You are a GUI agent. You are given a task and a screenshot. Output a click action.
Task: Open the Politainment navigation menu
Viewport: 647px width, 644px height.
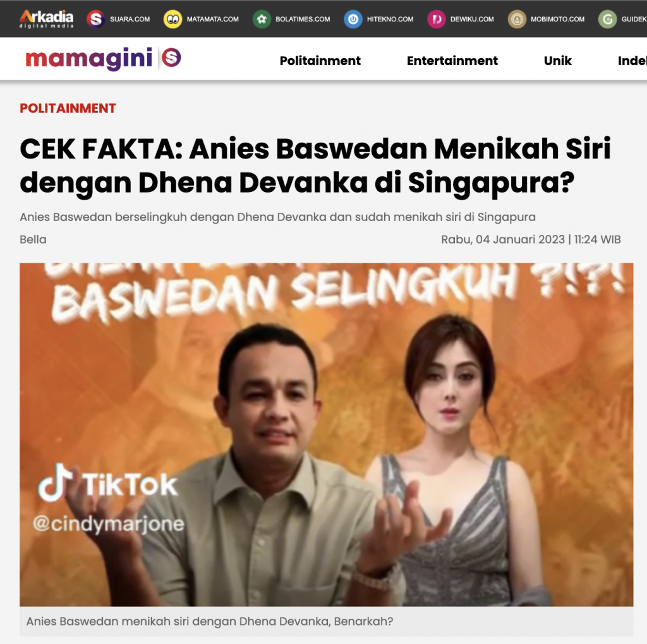pos(320,61)
